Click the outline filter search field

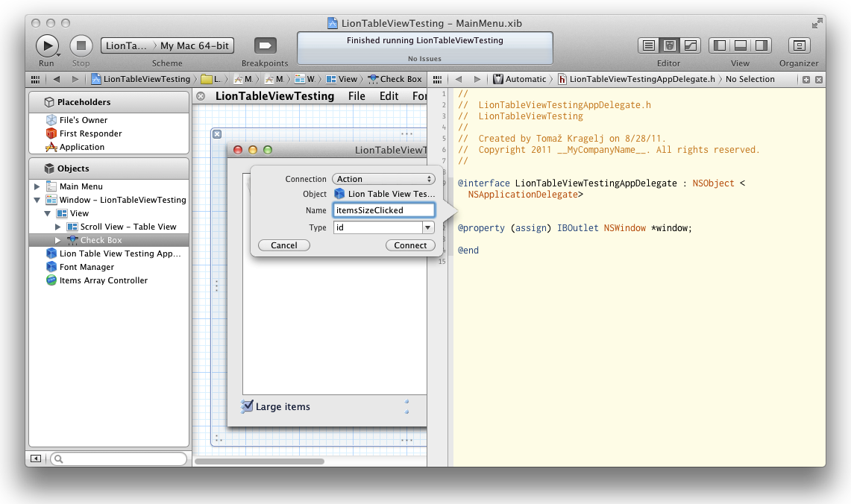pos(119,459)
